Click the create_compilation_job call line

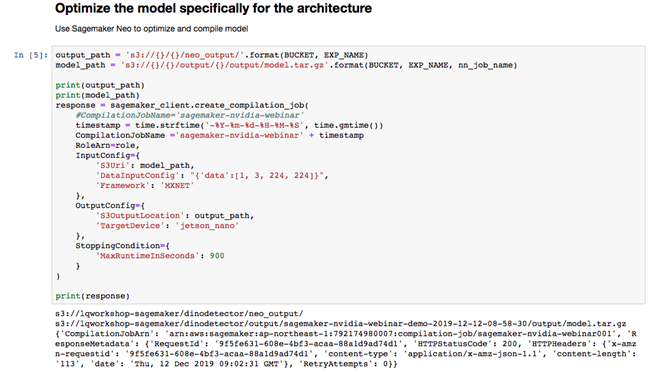(x=182, y=105)
